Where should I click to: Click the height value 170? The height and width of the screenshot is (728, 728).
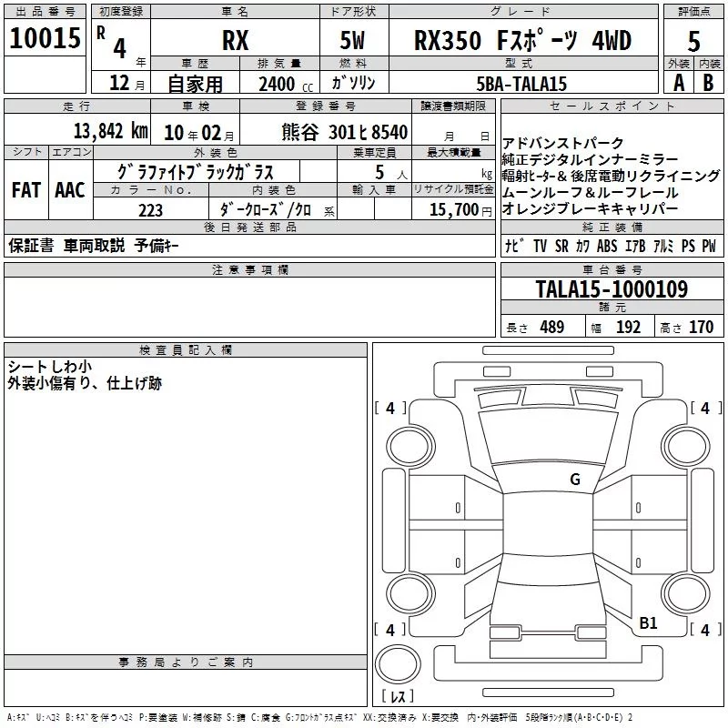(x=701, y=328)
